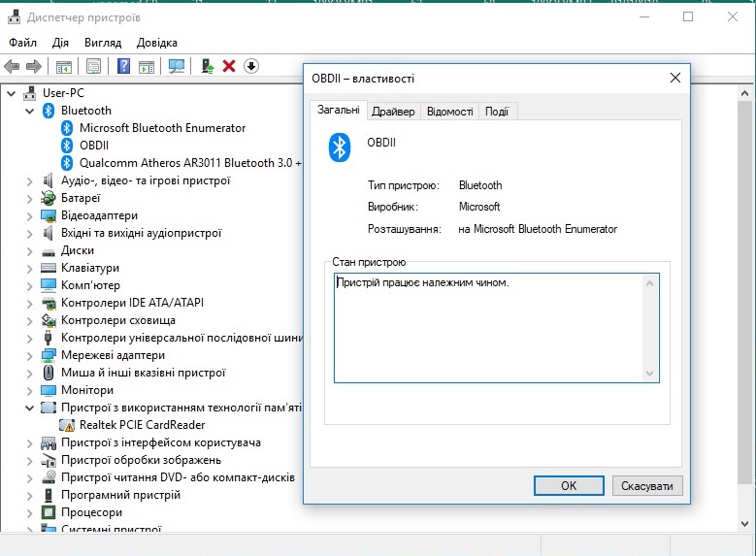The width and height of the screenshot is (756, 556).
Task: Expand the Диски category
Action: (29, 251)
